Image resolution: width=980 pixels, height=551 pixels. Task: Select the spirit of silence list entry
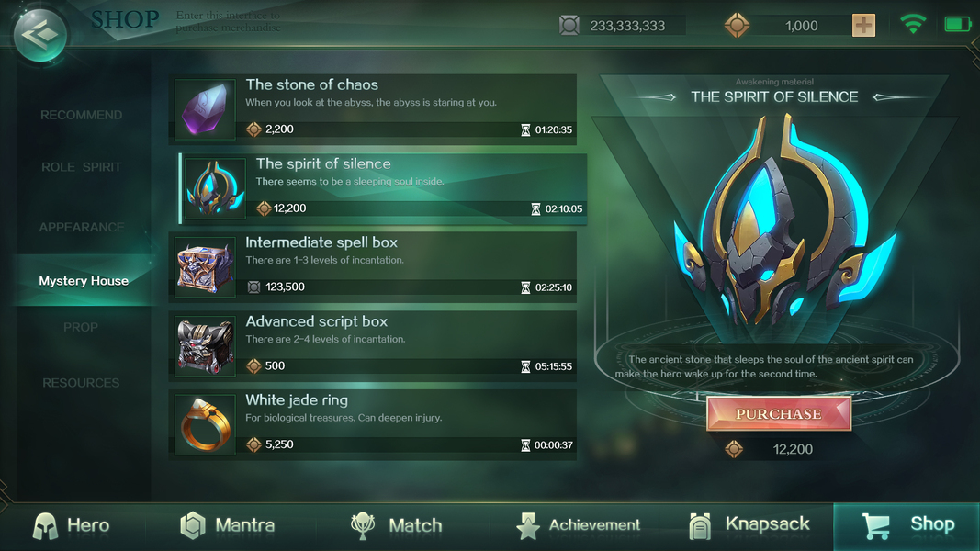tap(382, 188)
